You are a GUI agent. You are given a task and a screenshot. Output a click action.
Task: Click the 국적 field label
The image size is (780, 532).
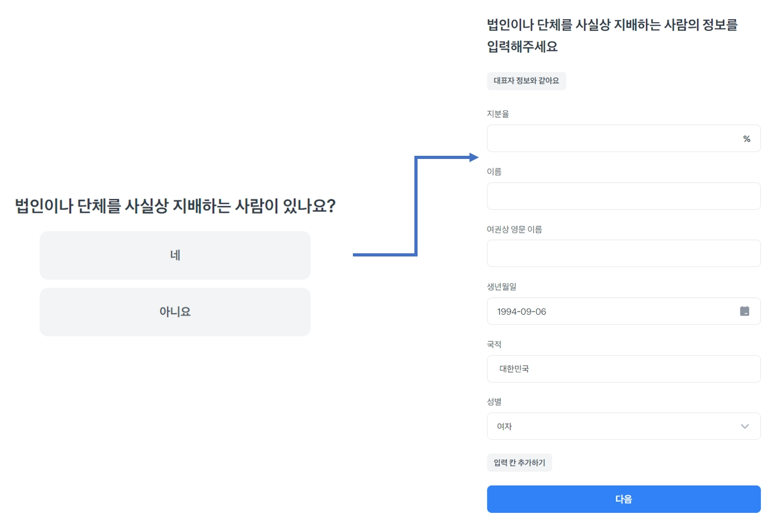pos(494,344)
